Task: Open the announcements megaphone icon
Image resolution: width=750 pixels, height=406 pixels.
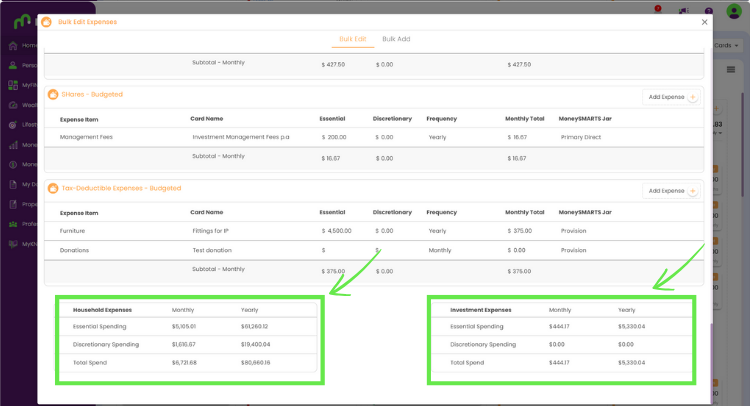Action: (x=684, y=11)
